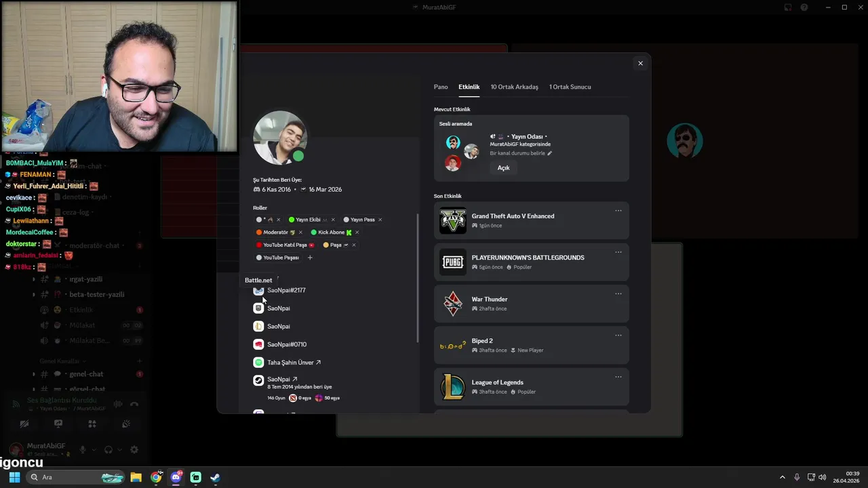Open SaoNpai Steam profile link
This screenshot has height=488, width=868.
pyautogui.click(x=282, y=380)
